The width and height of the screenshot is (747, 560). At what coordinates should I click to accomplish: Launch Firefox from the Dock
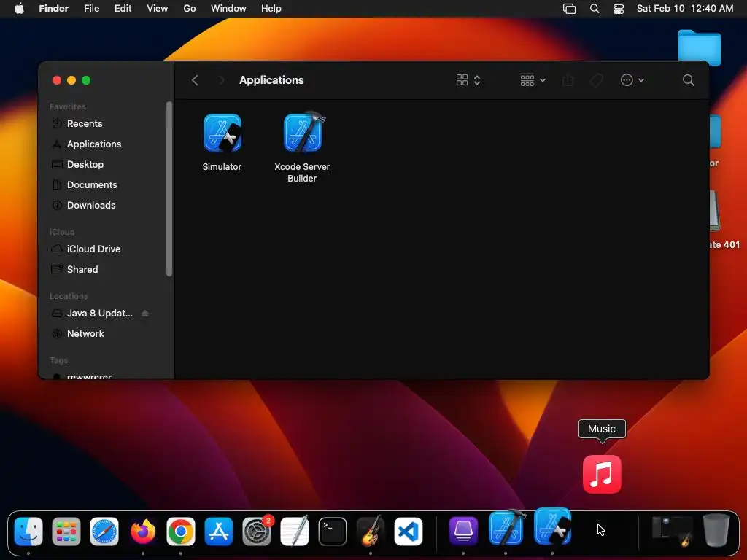[x=142, y=531]
